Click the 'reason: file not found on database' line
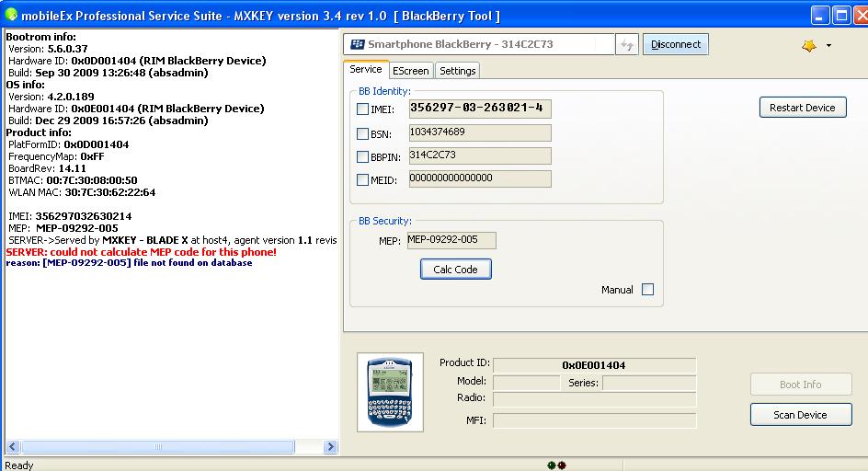 coord(129,263)
